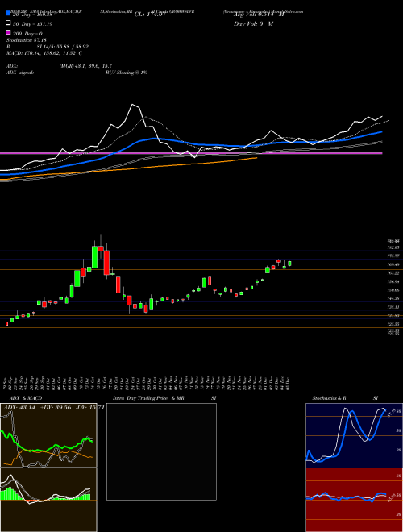Viewport: 403px width, 532px height.
Task: Open the 'Intra Day Trading Price & MR SI' title
Action: 164,398
